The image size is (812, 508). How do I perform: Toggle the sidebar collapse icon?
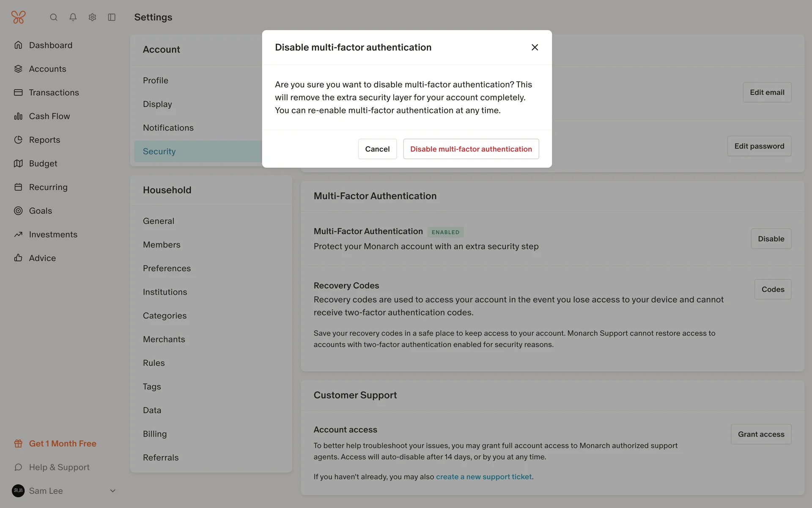(112, 17)
